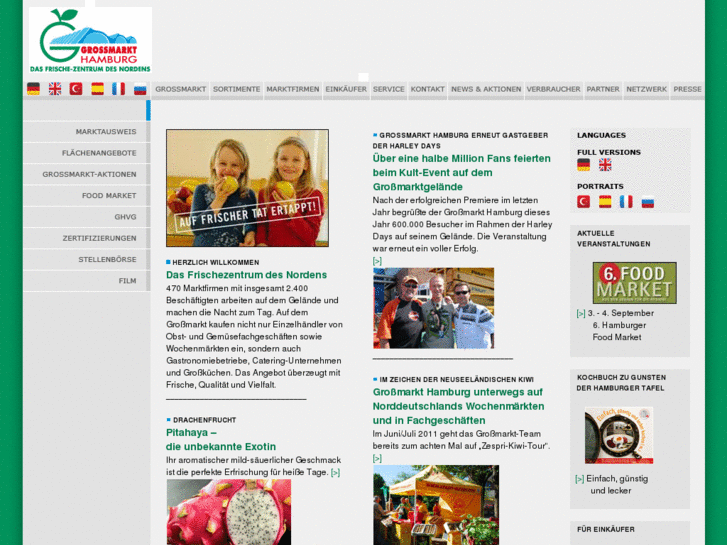Viewport: 727px width, 545px height.
Task: Click the IM ZEICHEN DER NEUSEELÄNDISCHEN KIWI label
Action: click(x=456, y=379)
